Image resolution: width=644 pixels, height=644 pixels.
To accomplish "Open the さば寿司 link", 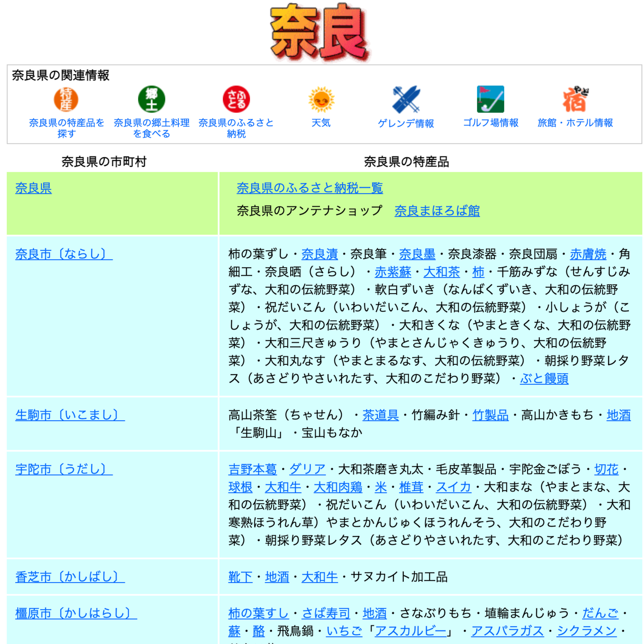I will [326, 613].
